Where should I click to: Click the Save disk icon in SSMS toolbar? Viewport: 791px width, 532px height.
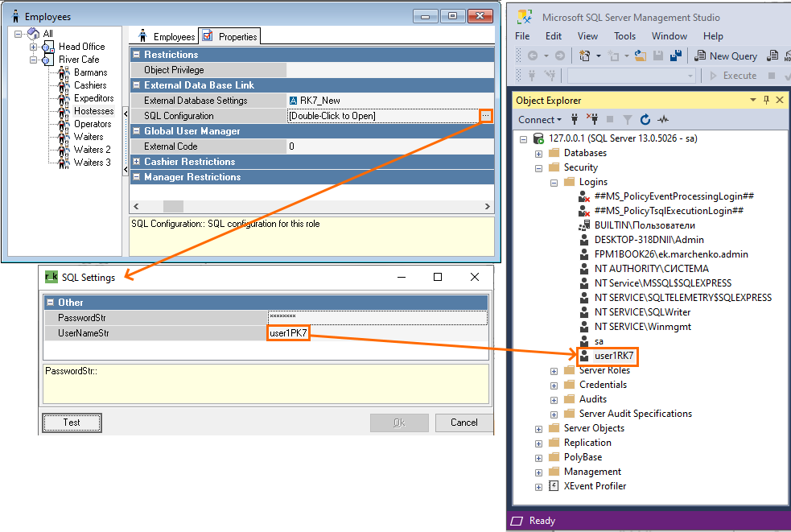pyautogui.click(x=657, y=56)
